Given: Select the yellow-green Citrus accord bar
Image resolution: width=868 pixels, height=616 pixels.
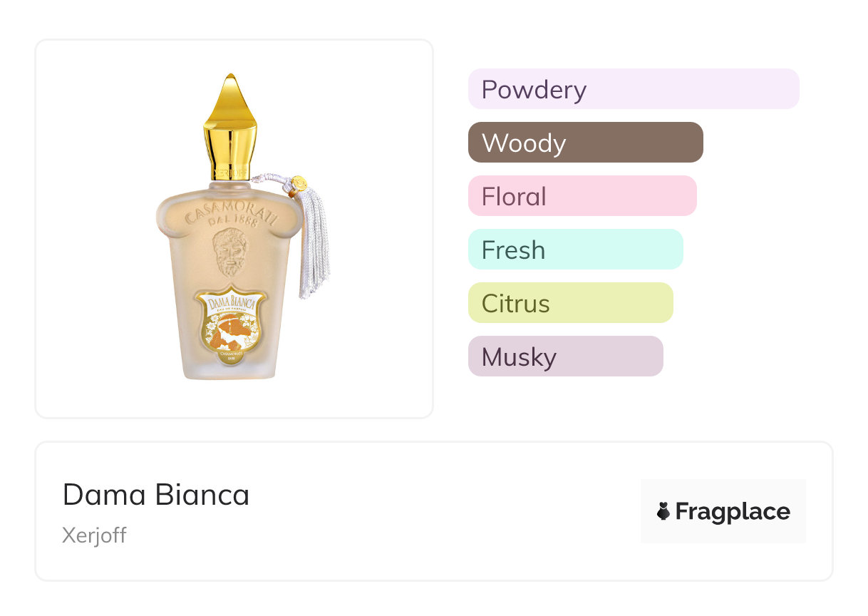Looking at the screenshot, I should point(570,303).
